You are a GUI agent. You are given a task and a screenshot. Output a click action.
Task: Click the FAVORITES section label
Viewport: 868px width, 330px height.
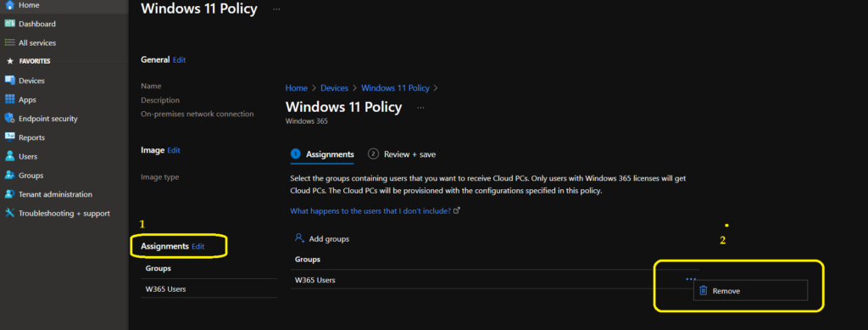35,61
